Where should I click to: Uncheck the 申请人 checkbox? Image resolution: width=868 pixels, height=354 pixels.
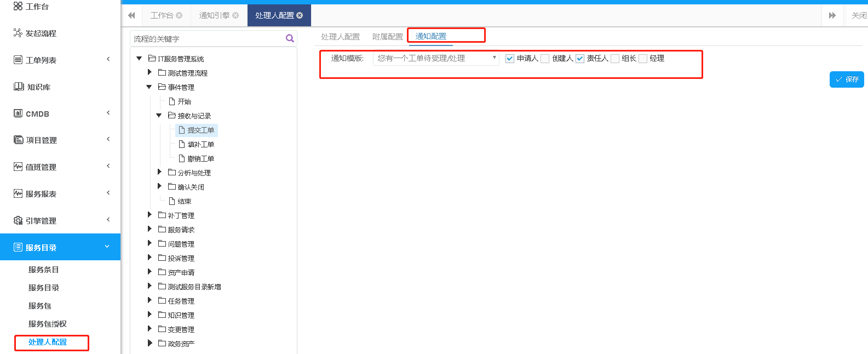tap(510, 59)
